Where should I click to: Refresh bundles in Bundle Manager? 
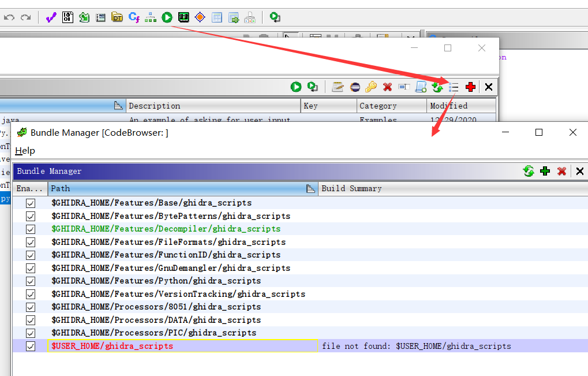pos(529,171)
